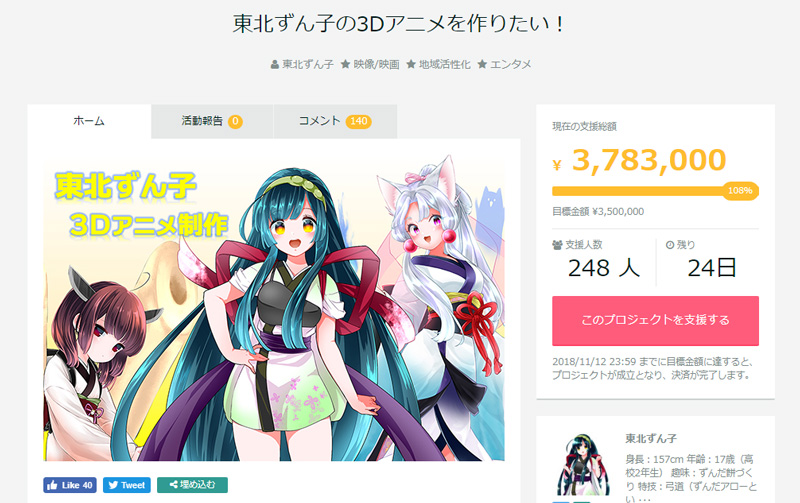Screen dimensions: 800x503
Task: Open the 活動報告 tab
Action: pyautogui.click(x=212, y=121)
